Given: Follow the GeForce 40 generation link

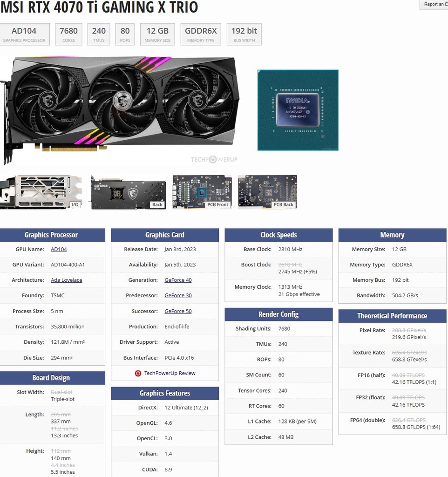Looking at the screenshot, I should coord(178,280).
